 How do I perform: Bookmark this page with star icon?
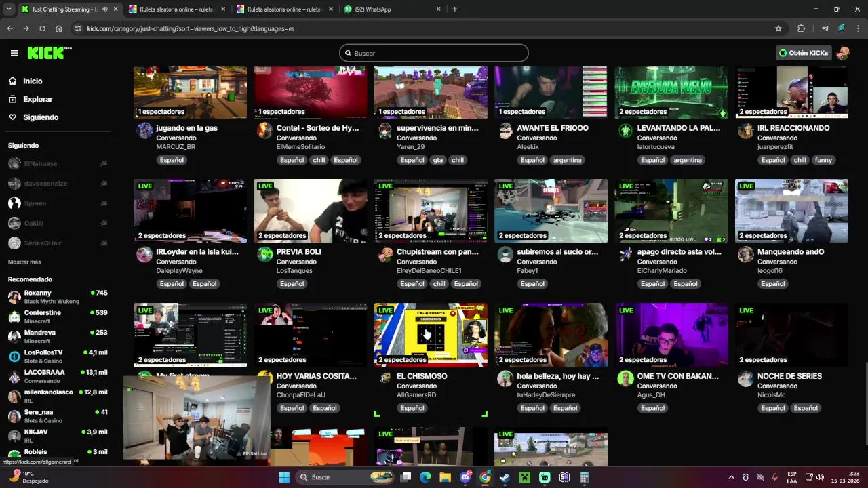pos(778,28)
